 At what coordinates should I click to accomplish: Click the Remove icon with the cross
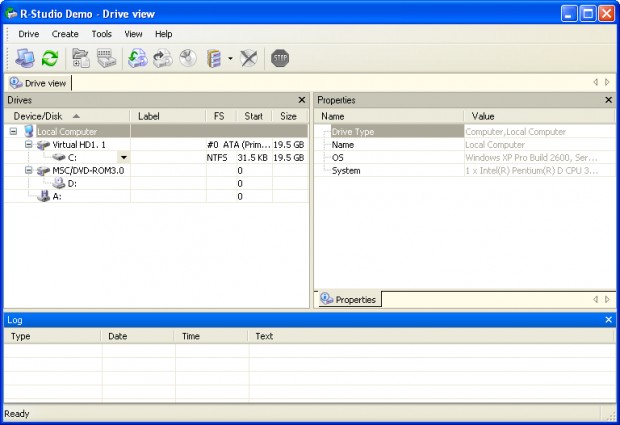249,59
